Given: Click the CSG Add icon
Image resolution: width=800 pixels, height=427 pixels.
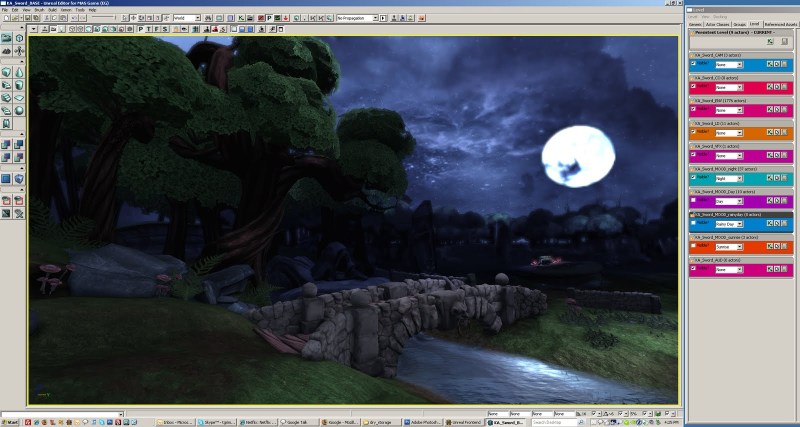Looking at the screenshot, I should (x=6, y=145).
